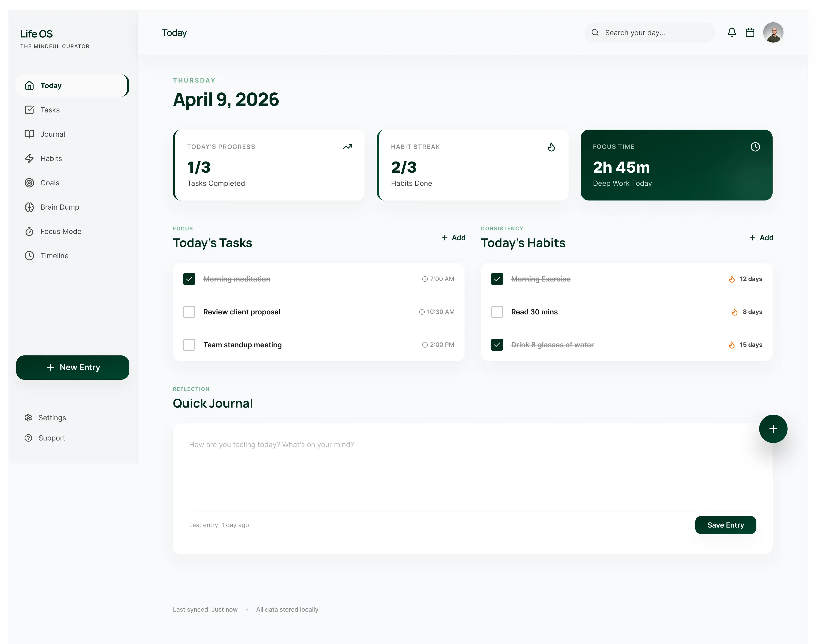This screenshot has height=644, width=824.
Task: Click the Journal book icon
Action: pos(29,134)
